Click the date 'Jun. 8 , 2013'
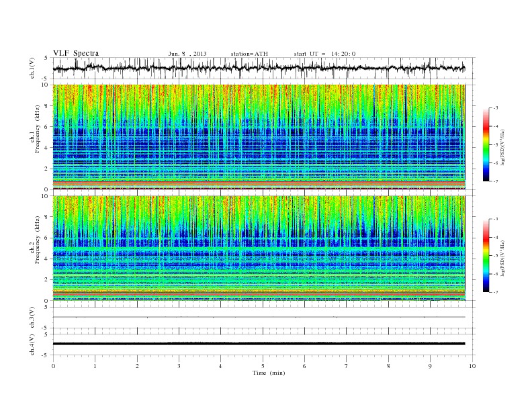Image resolution: width=532 pixels, height=411 pixels. 187,54
